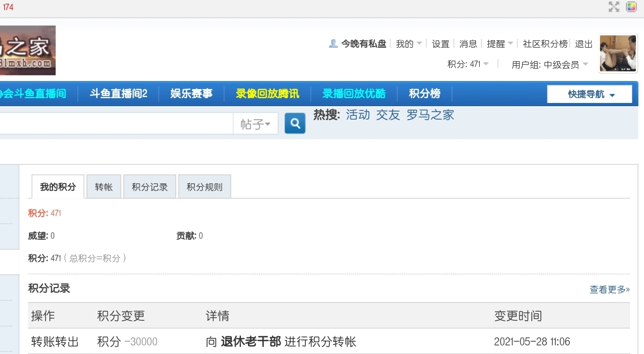This screenshot has width=644, height=354.
Task: Switch to the 转帐 tab
Action: [x=104, y=187]
